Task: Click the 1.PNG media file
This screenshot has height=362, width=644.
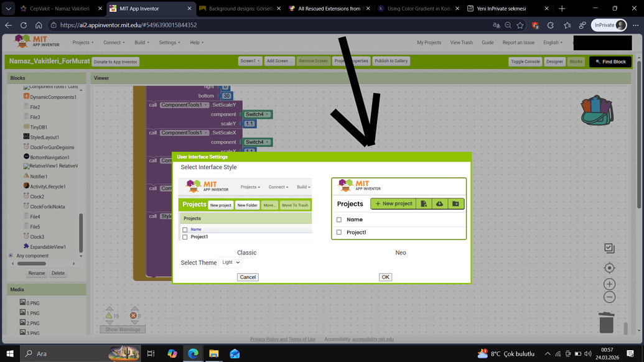Action: [30, 313]
